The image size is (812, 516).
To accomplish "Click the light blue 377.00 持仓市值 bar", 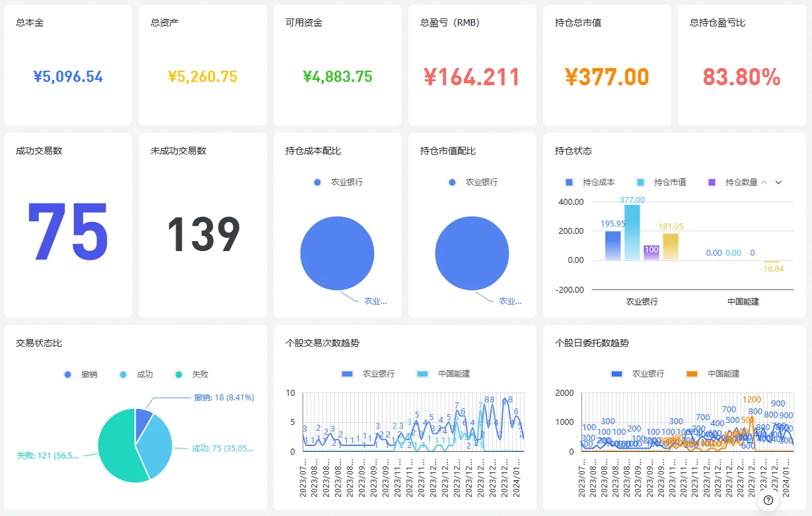I will point(632,233).
